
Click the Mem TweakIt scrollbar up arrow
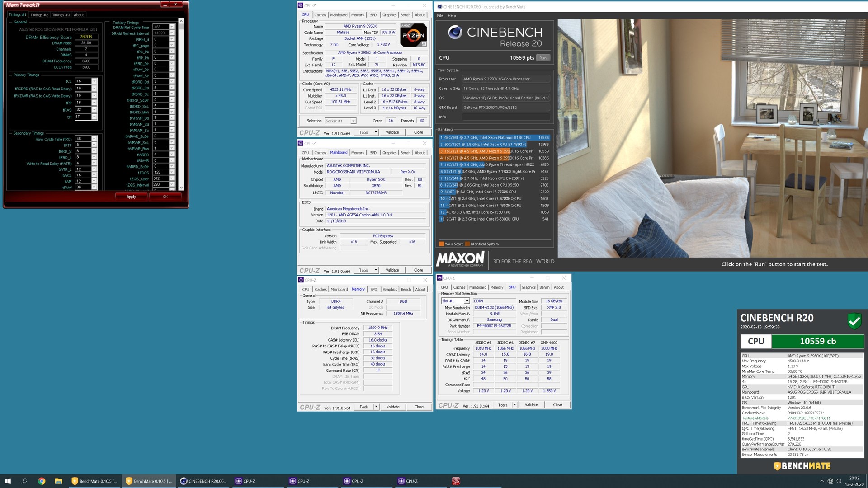[x=181, y=21]
